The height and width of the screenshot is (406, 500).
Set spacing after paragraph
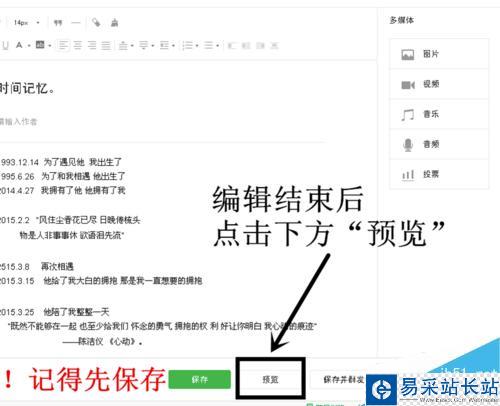tap(144, 45)
